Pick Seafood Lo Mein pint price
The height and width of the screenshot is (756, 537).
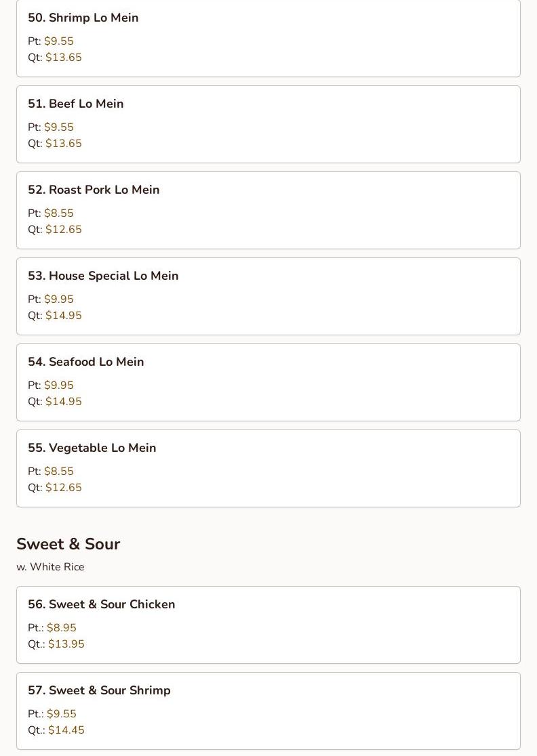point(59,385)
